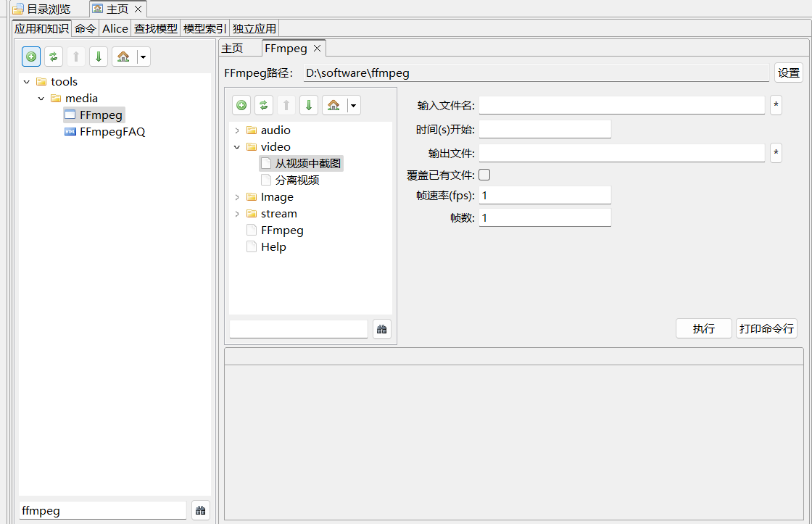Click the green down arrow in left panel toolbar
This screenshot has height=524, width=812.
[99, 57]
